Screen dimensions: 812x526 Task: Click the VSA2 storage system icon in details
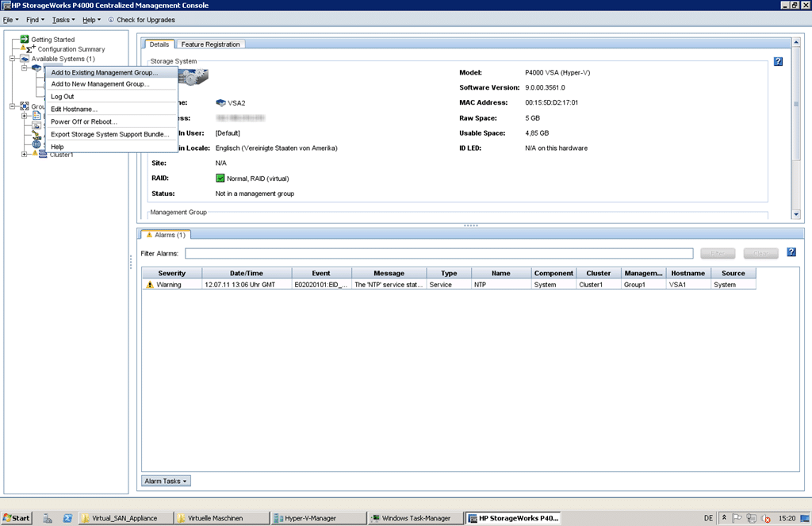click(220, 102)
